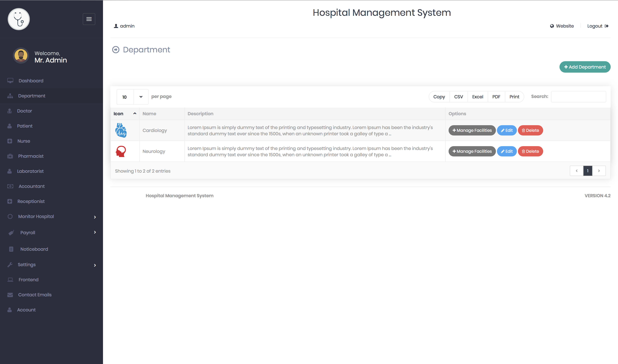This screenshot has height=364, width=618.
Task: Open the Dashboard menu item
Action: point(51,81)
